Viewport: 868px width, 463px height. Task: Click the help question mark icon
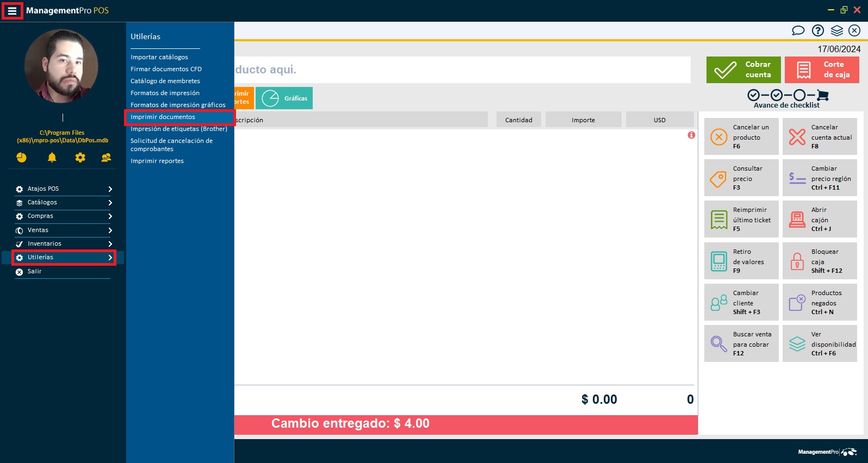(x=817, y=30)
